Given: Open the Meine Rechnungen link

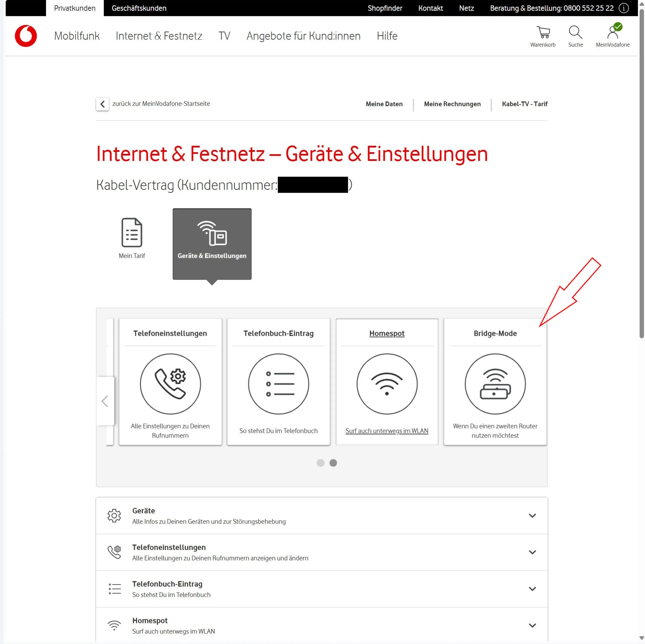Looking at the screenshot, I should tap(452, 104).
